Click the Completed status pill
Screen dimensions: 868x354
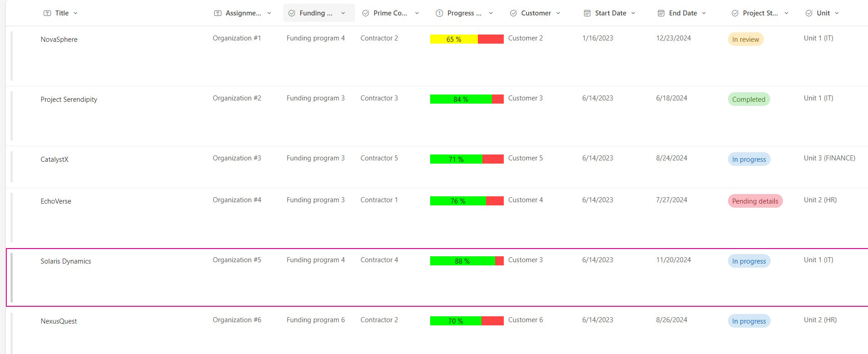click(748, 100)
